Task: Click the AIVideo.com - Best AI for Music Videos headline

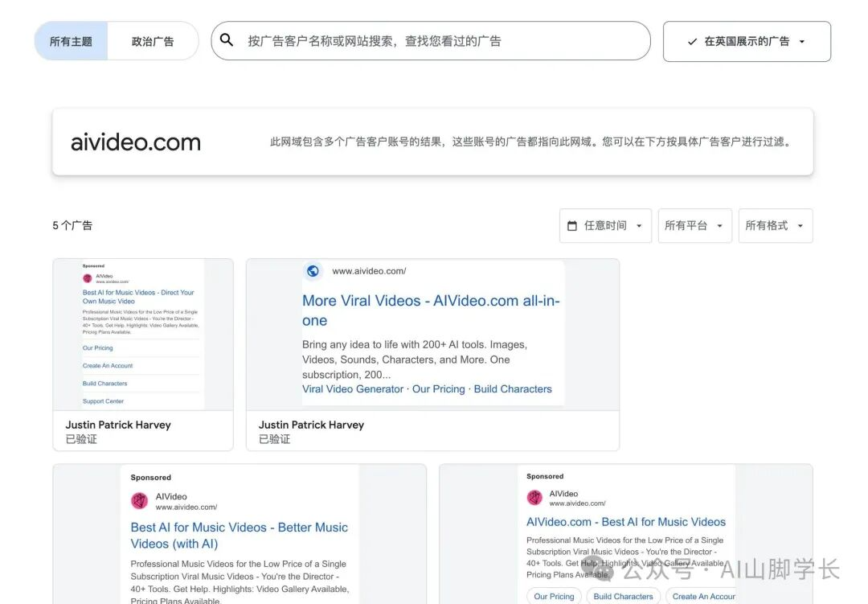Action: (625, 522)
